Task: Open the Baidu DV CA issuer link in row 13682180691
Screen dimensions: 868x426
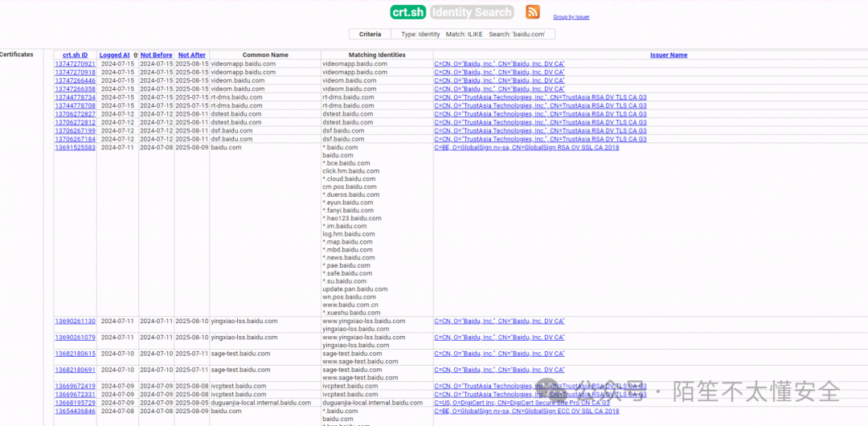Action: point(499,370)
